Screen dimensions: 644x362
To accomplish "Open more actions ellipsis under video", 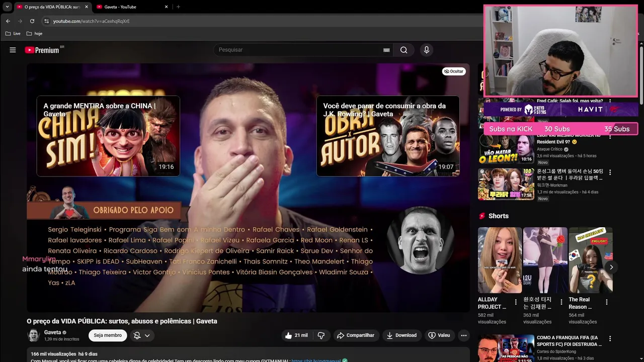I will (x=463, y=335).
